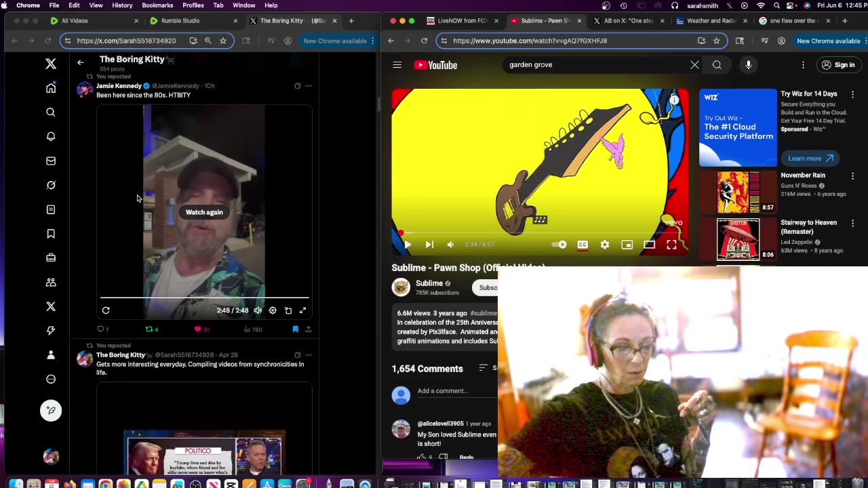
Task: Open X Messages envelope in sidebar
Action: [x=51, y=161]
